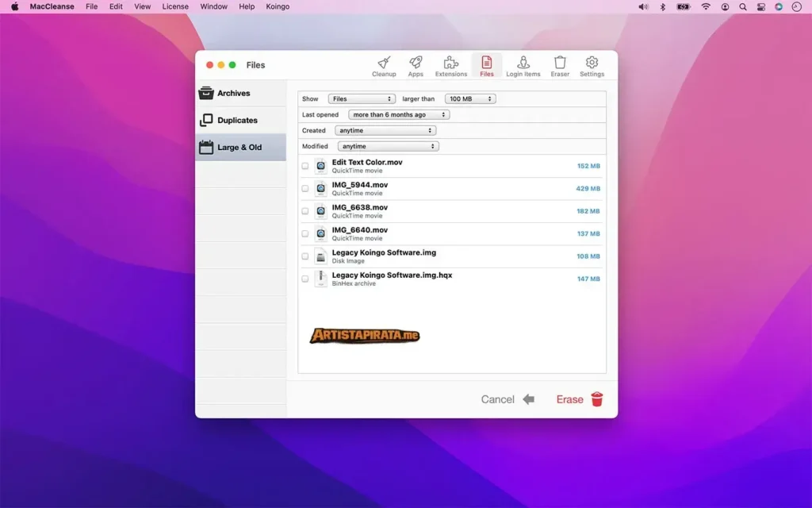The height and width of the screenshot is (508, 812).
Task: Click the Erase button
Action: 569,399
